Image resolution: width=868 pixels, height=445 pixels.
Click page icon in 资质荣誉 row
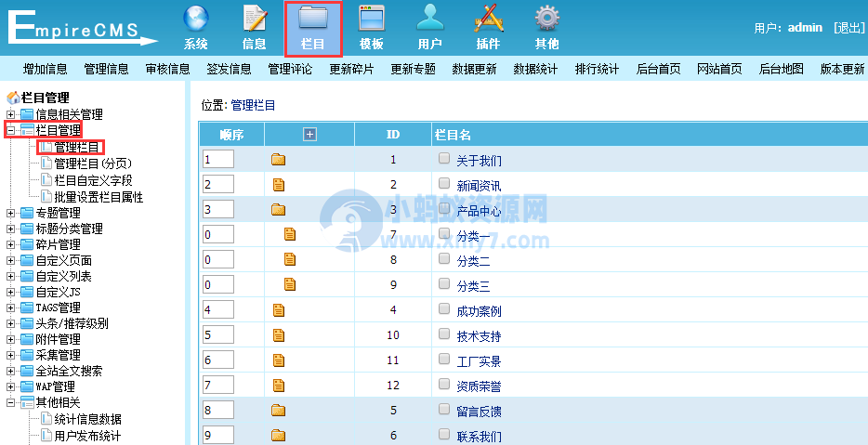coord(279,386)
